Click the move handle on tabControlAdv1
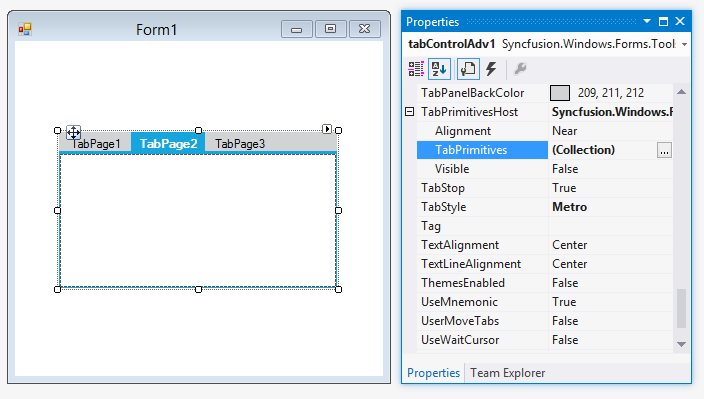Viewport: 704px width, 399px height. tap(73, 132)
